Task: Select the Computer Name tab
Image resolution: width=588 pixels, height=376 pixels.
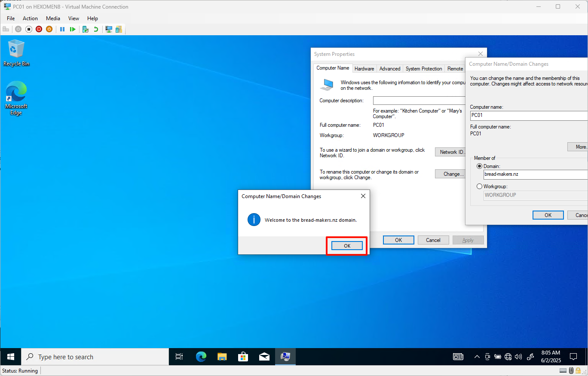Action: click(x=333, y=68)
